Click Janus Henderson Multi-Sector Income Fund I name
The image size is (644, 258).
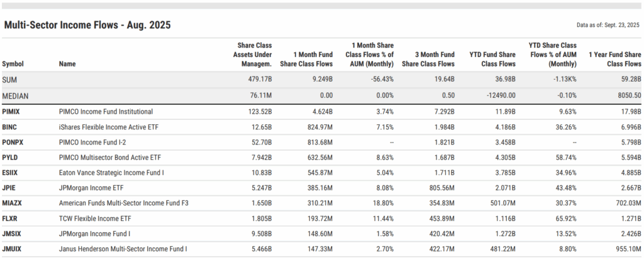click(x=123, y=249)
